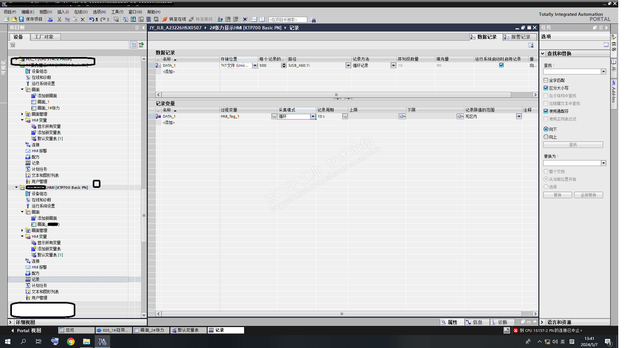Select the 向上 search direction radio
This screenshot has height=348, width=644.
coord(546,137)
